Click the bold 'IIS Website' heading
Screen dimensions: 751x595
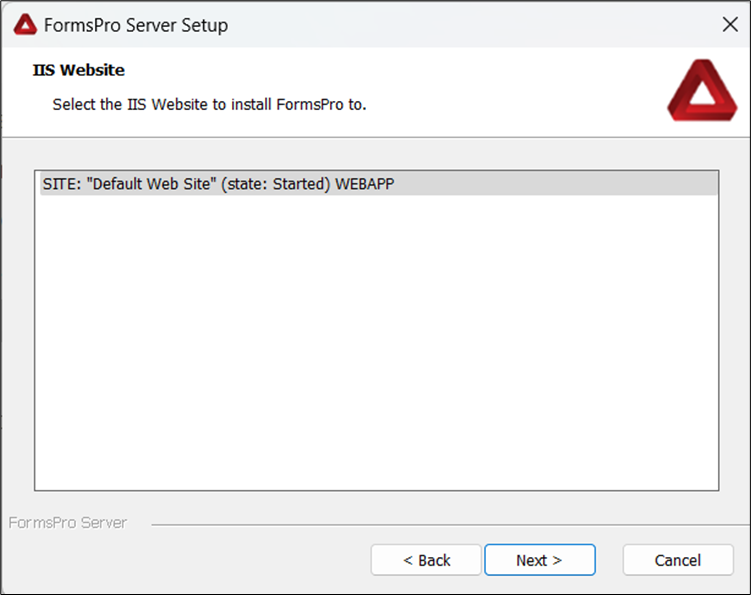pos(79,70)
